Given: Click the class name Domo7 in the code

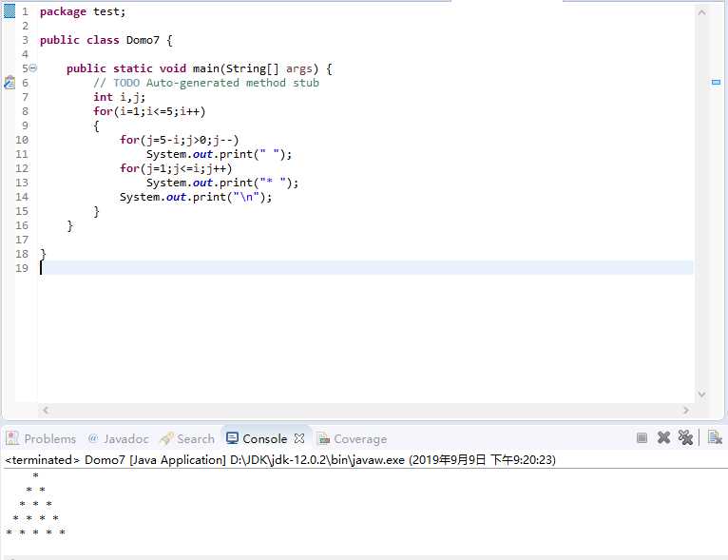Looking at the screenshot, I should 143,40.
